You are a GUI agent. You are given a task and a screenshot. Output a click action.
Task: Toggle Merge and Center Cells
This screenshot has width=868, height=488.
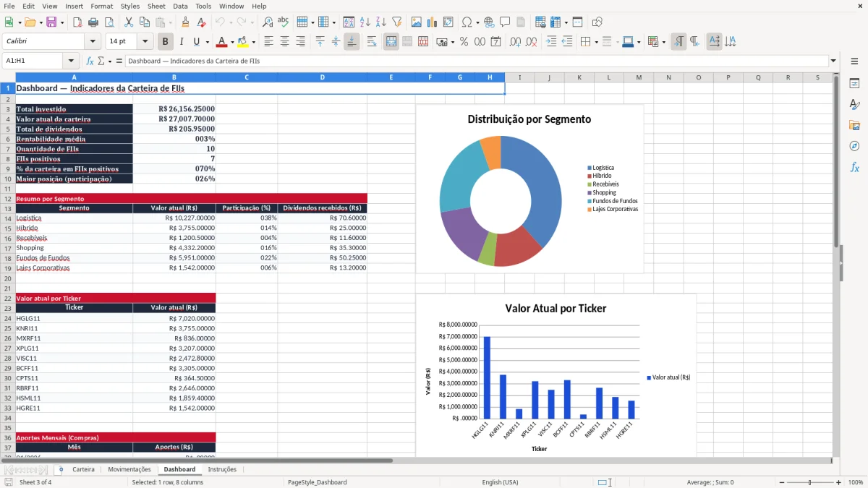point(391,42)
